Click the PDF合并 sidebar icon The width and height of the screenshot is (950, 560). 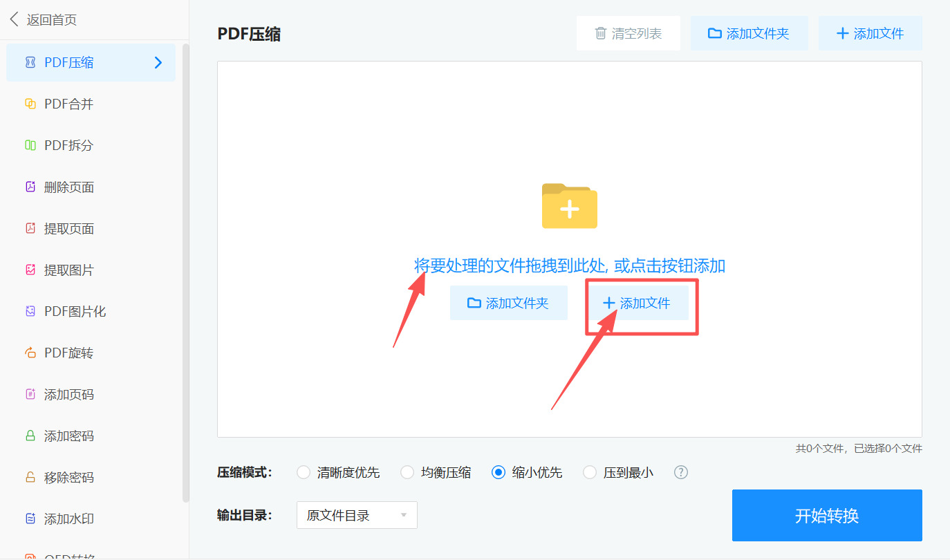point(30,104)
